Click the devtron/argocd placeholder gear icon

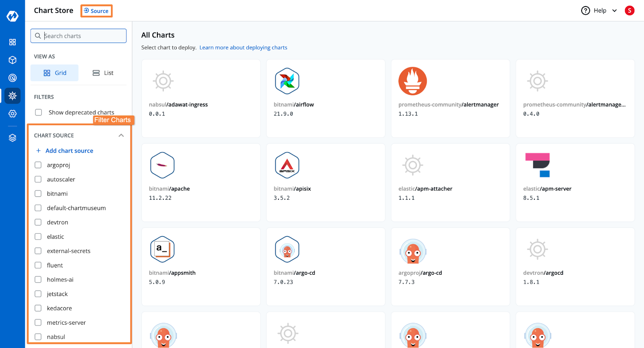point(537,249)
